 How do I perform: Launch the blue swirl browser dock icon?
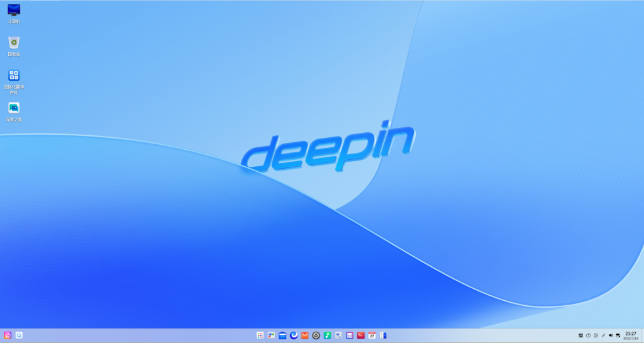(294, 335)
